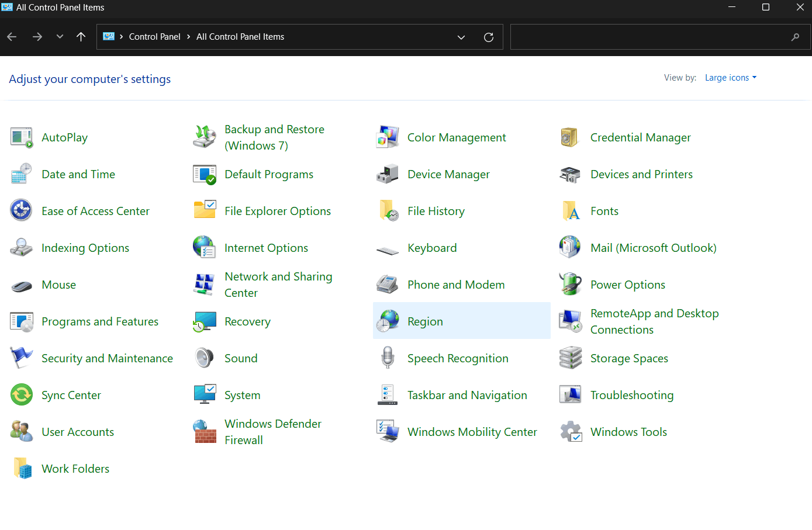
Task: Click the Sync Center green icon
Action: 22,395
